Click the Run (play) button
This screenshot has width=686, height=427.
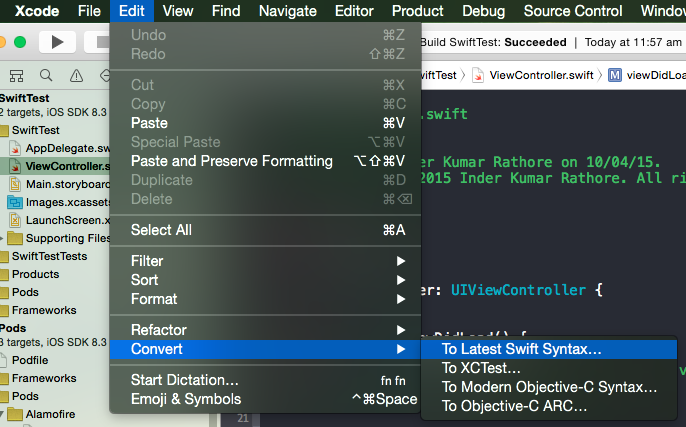click(x=57, y=42)
